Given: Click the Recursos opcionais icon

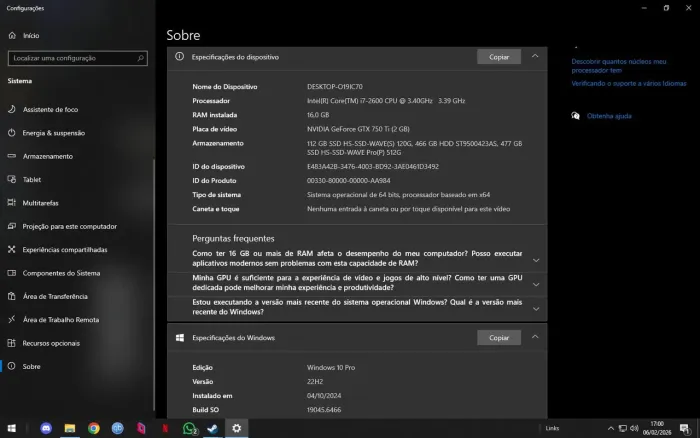Looking at the screenshot, I should (12, 343).
